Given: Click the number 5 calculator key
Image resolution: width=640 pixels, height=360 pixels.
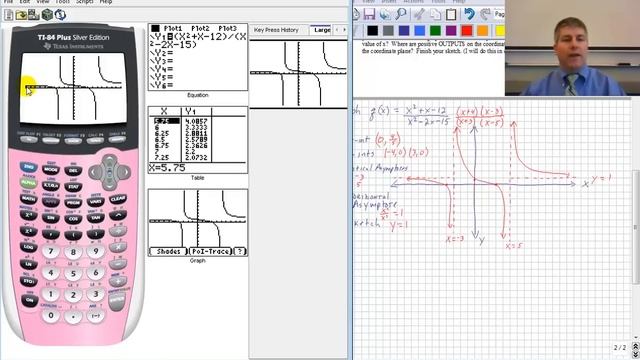Looking at the screenshot, I should point(73,274).
